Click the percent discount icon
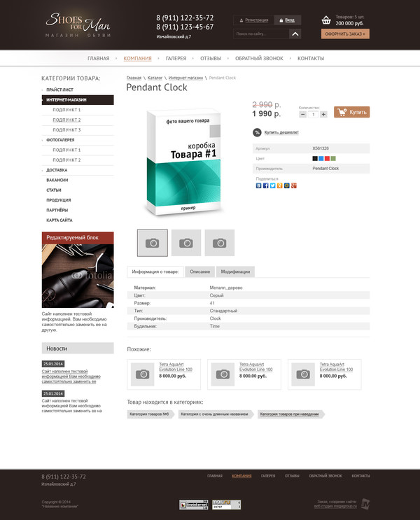Viewport: 420px width, 520px height. coord(257,132)
